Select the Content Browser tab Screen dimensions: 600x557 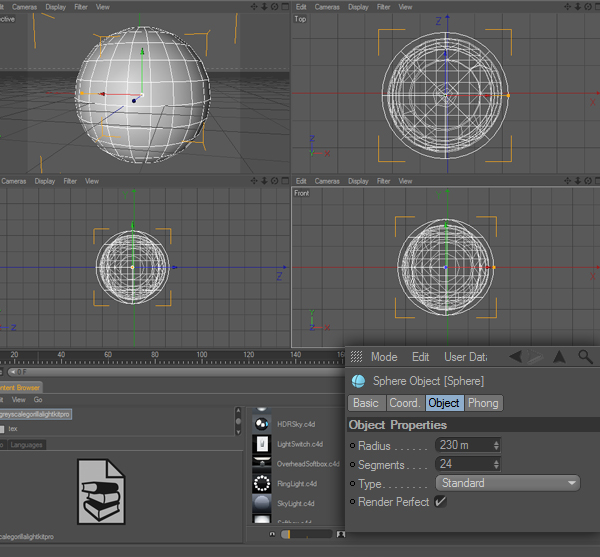[21, 387]
